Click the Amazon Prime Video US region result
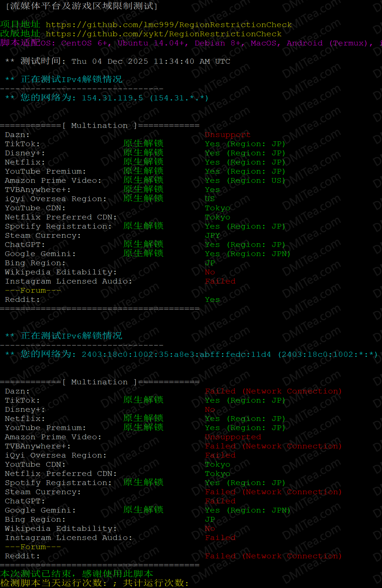The image size is (382, 588). click(x=245, y=181)
